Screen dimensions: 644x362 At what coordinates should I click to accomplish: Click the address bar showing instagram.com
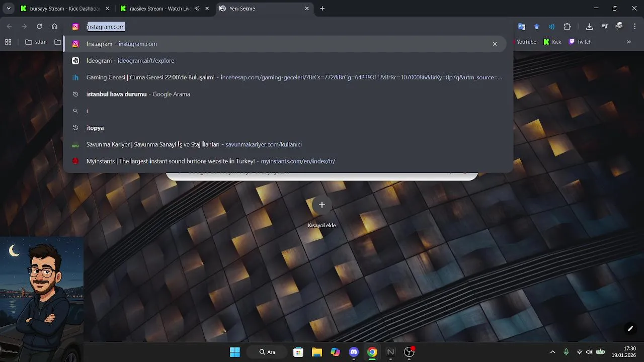[x=288, y=27]
